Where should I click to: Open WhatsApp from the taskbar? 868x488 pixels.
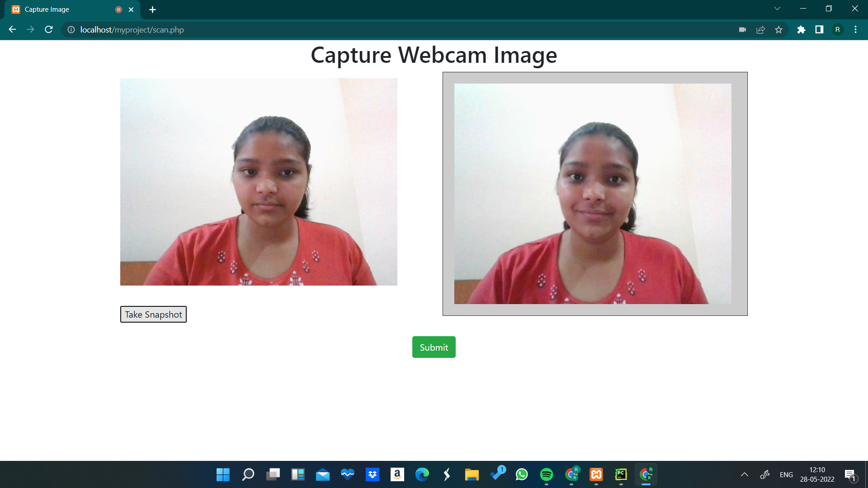(x=522, y=474)
